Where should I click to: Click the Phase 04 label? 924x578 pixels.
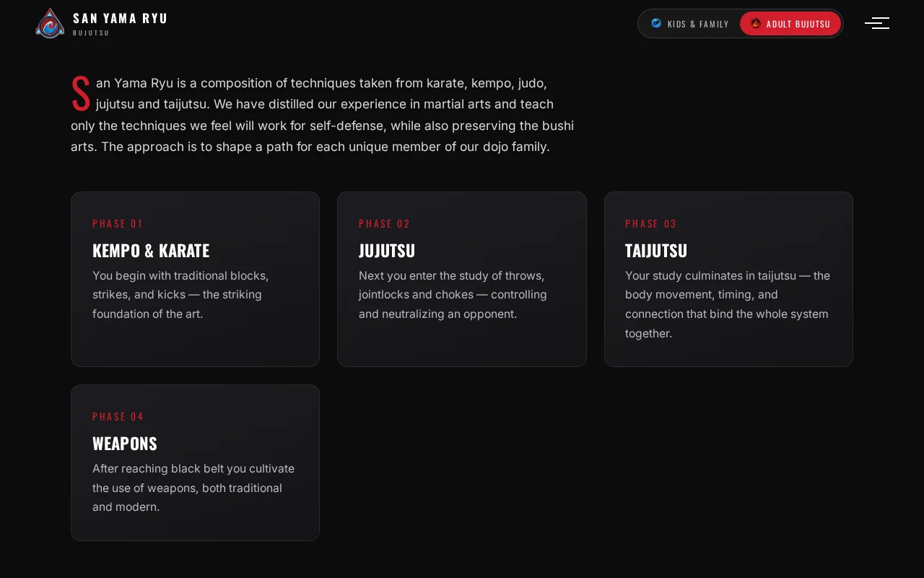coord(118,416)
